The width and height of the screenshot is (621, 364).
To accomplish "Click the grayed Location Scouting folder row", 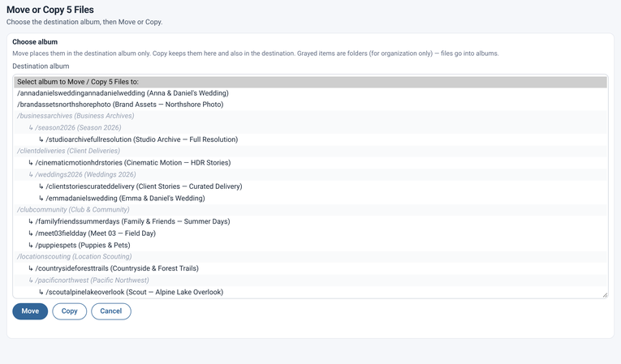I will [310, 257].
